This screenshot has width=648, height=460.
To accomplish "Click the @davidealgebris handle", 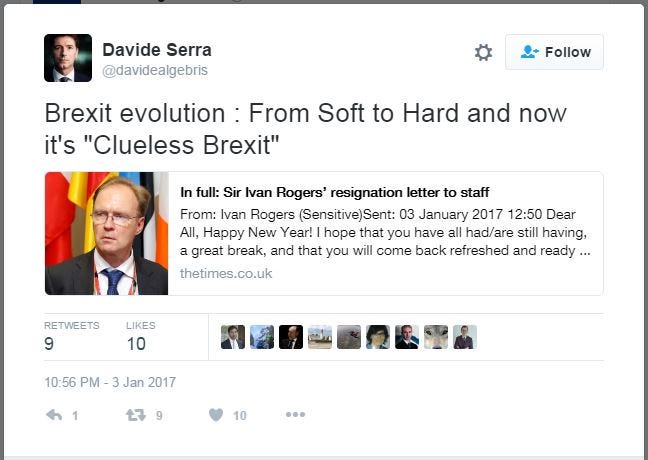I will [x=155, y=70].
